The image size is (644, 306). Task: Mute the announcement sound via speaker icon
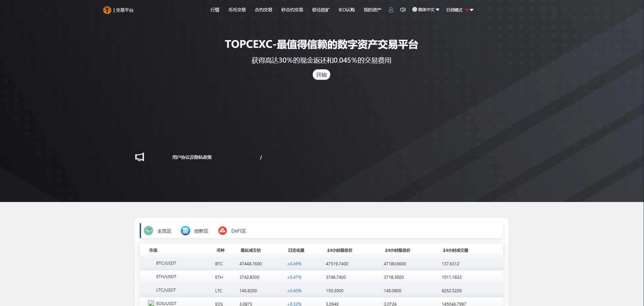[403, 10]
